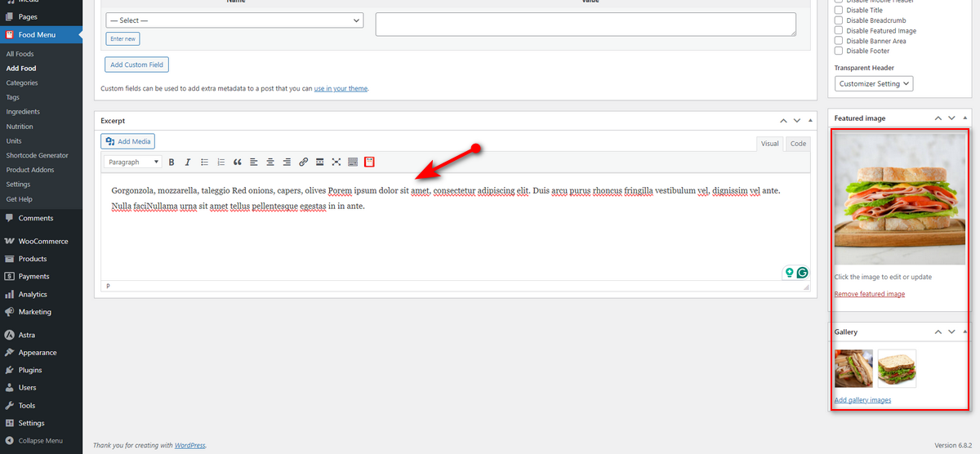Check Disable Breadcrumb option
This screenshot has height=454, width=980.
click(x=839, y=20)
